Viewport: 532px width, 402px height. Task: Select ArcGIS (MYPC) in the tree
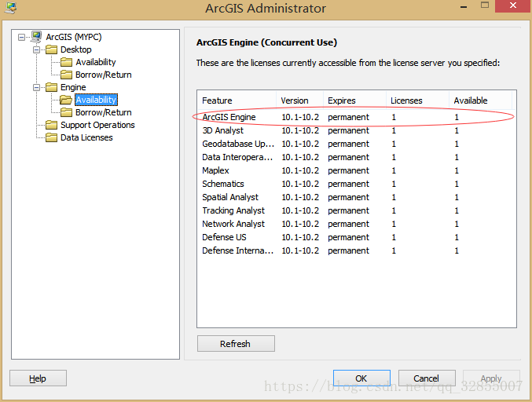pos(74,37)
